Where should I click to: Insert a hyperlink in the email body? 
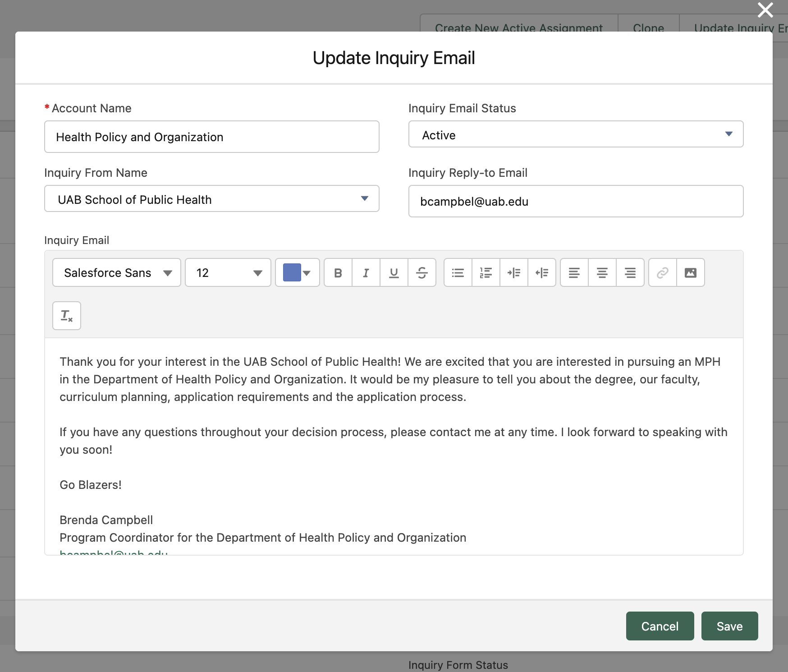click(x=662, y=272)
